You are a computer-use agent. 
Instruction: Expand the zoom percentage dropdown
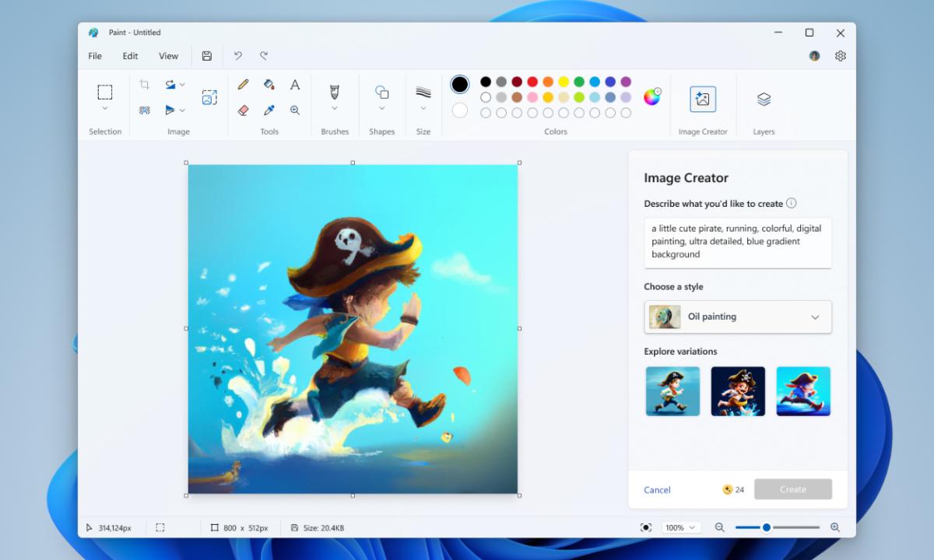point(692,527)
